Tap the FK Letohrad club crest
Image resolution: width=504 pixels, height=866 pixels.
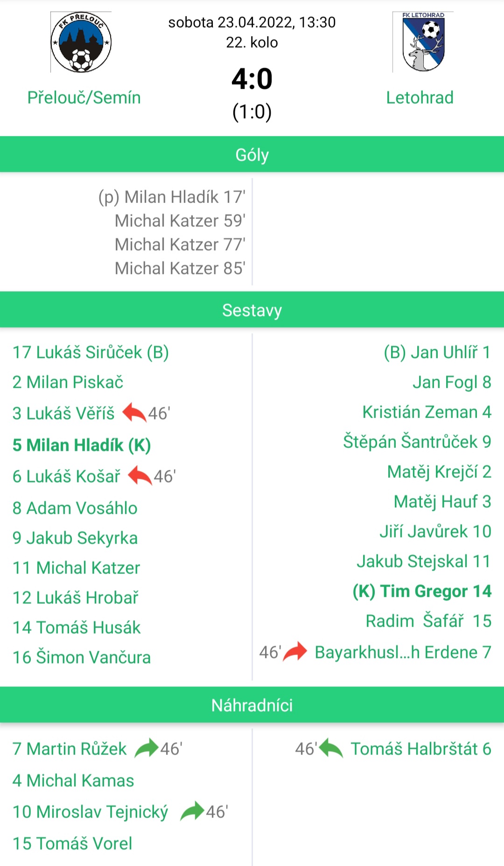(x=423, y=42)
